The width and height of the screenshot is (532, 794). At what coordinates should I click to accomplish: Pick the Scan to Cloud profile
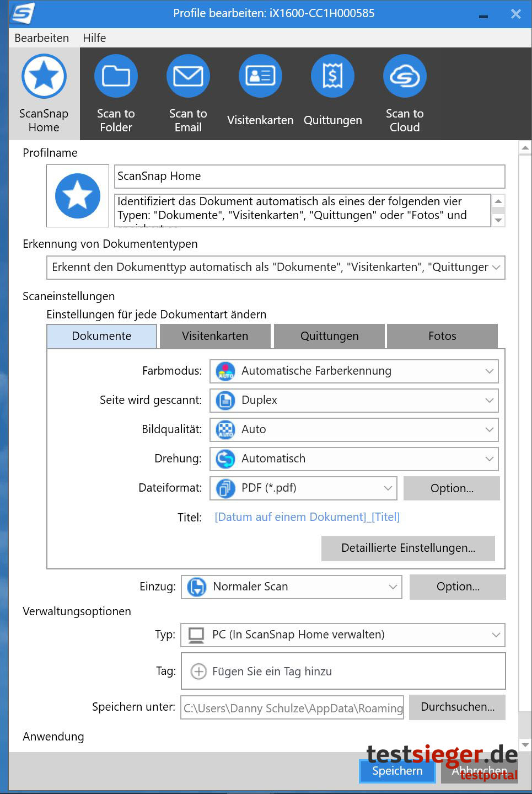click(405, 77)
